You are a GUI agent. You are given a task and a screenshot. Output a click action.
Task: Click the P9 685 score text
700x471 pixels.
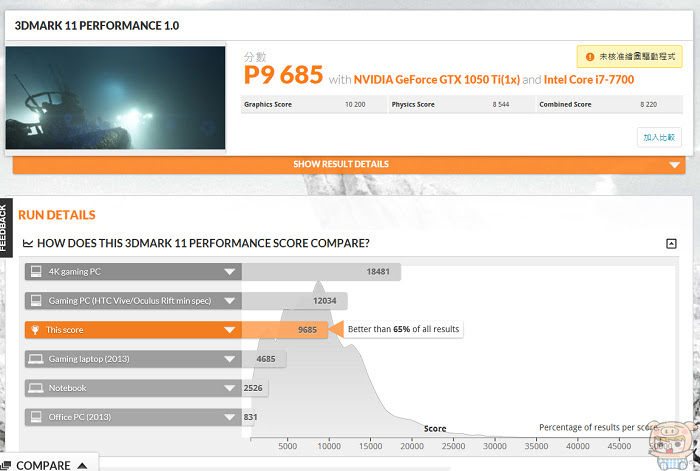click(283, 75)
